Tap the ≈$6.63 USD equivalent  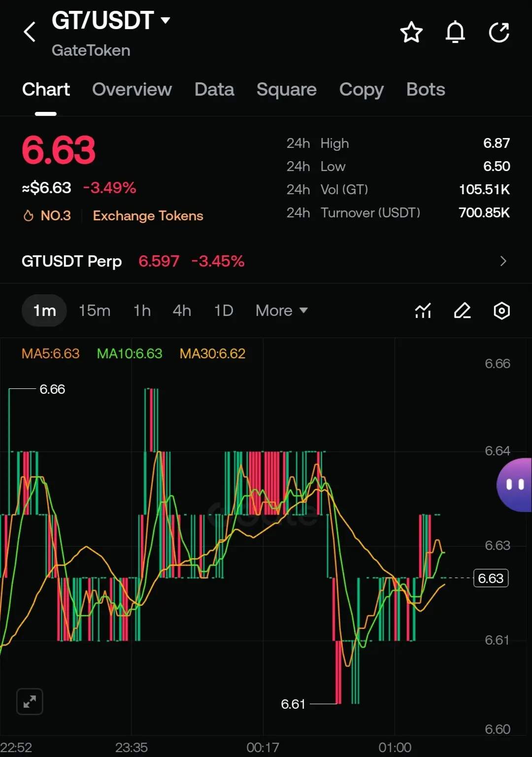(x=47, y=188)
